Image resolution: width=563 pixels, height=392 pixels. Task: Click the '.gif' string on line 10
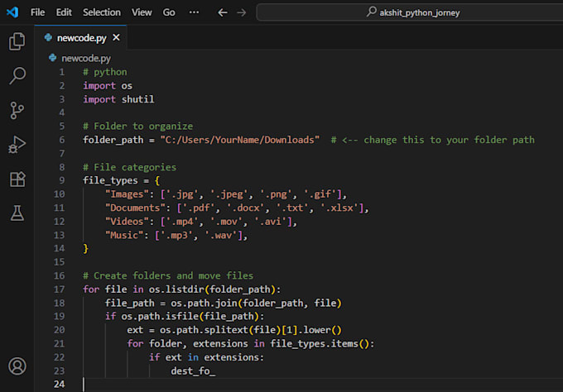click(320, 194)
